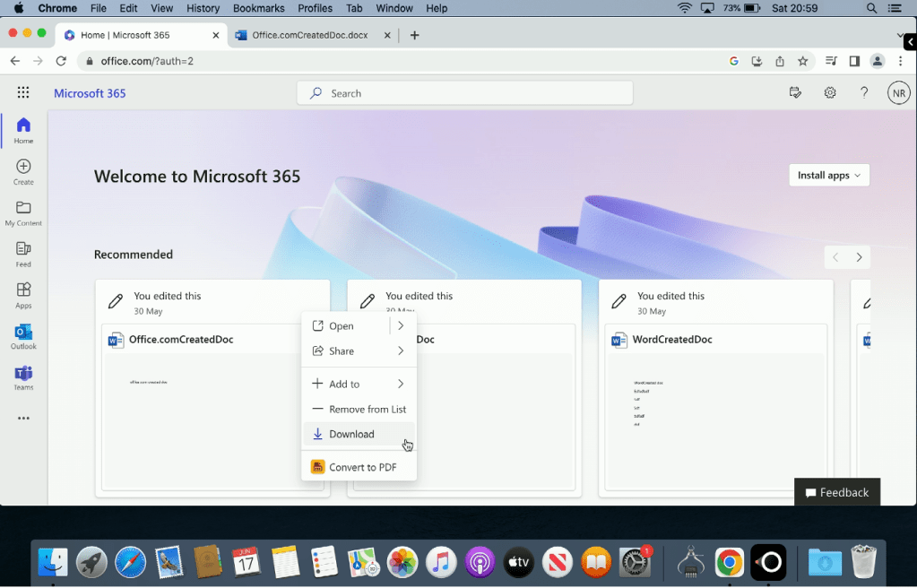Image resolution: width=917 pixels, height=588 pixels.
Task: Click the Feedback button
Action: click(x=836, y=492)
